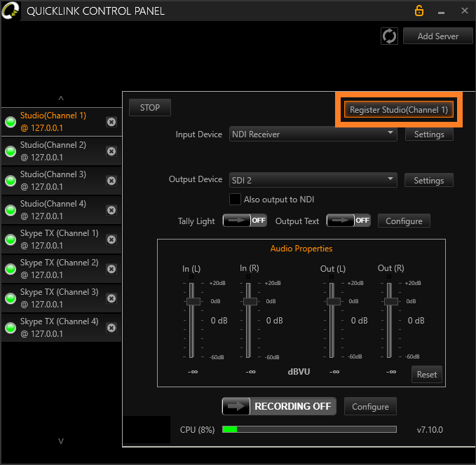
Task: Enable the Also output to NDI checkbox
Action: [x=235, y=200]
